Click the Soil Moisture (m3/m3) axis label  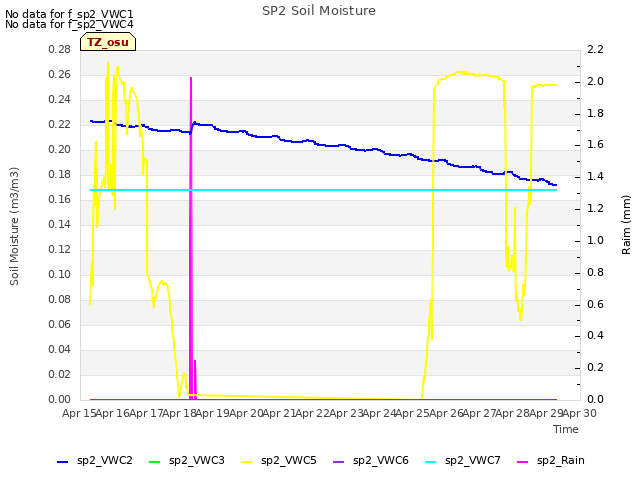(x=14, y=226)
